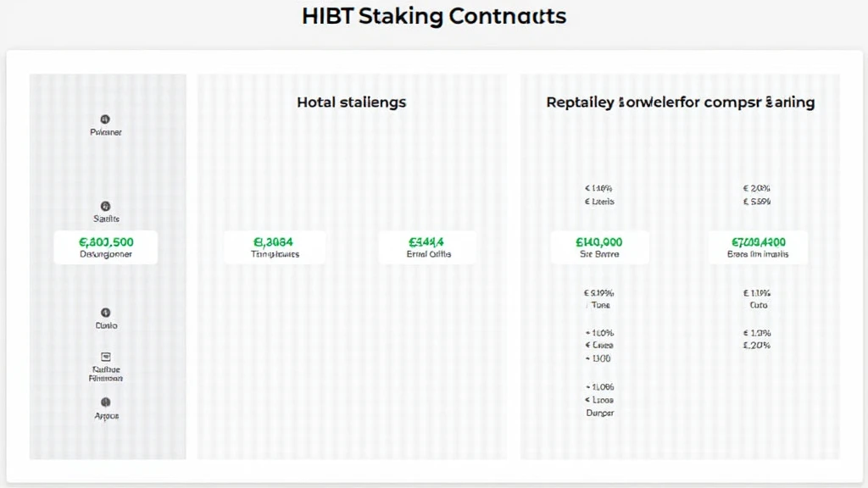Image resolution: width=868 pixels, height=488 pixels.
Task: Click the round icon above Pakaner
Action: point(104,119)
